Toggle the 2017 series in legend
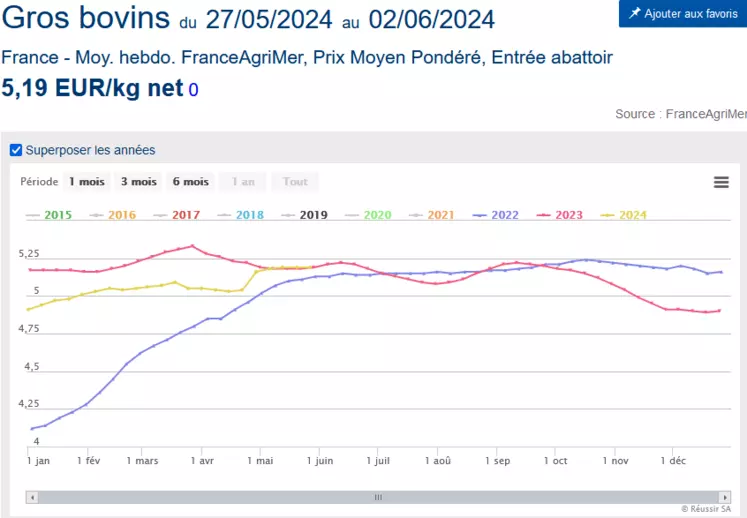The width and height of the screenshot is (747, 518). (x=177, y=215)
